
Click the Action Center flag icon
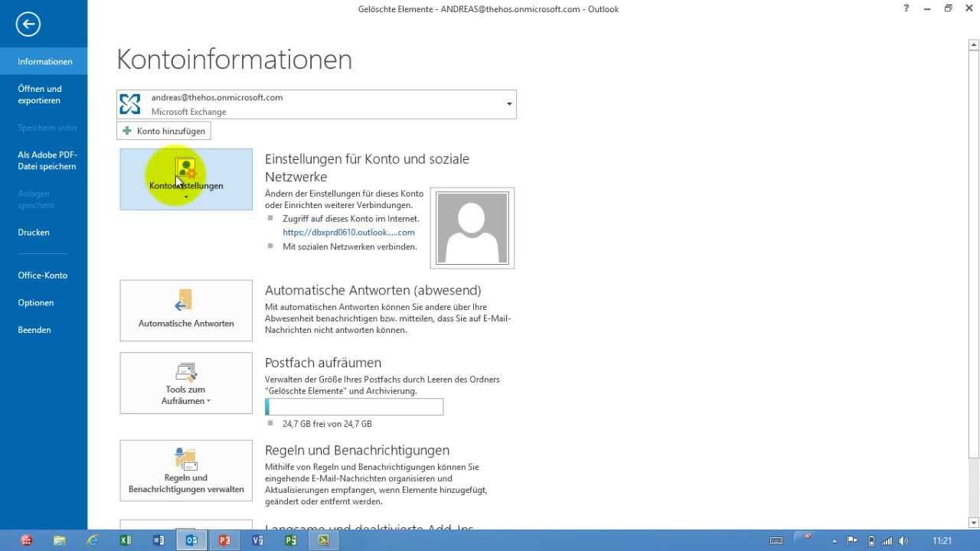tap(852, 541)
